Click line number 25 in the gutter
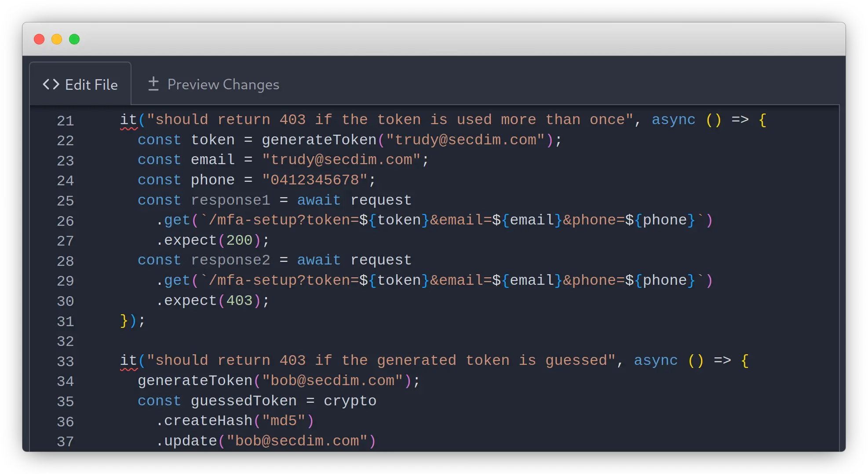Screen dimensions: 868x474 point(65,201)
